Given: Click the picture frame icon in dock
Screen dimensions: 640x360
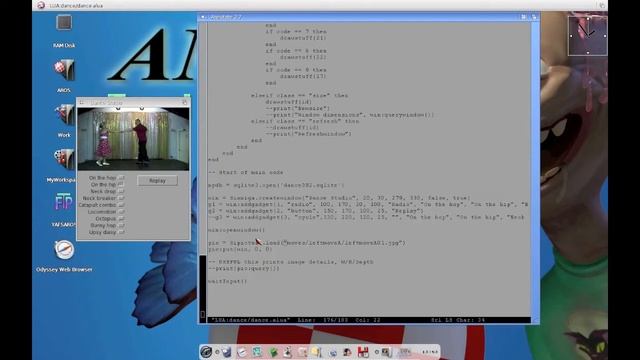Looking at the screenshot, I should [387, 352].
